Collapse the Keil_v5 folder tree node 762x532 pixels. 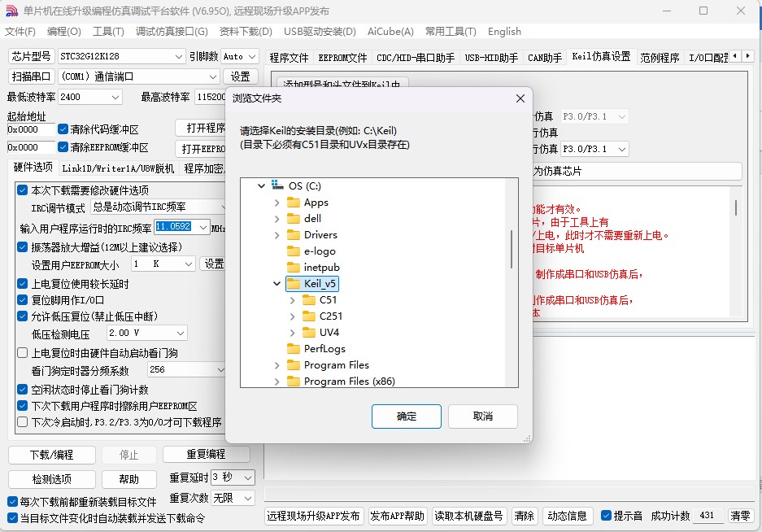coord(277,284)
